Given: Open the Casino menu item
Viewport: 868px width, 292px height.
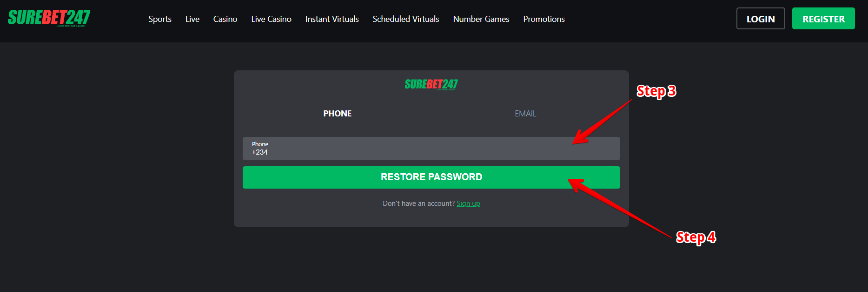Looking at the screenshot, I should tap(225, 19).
